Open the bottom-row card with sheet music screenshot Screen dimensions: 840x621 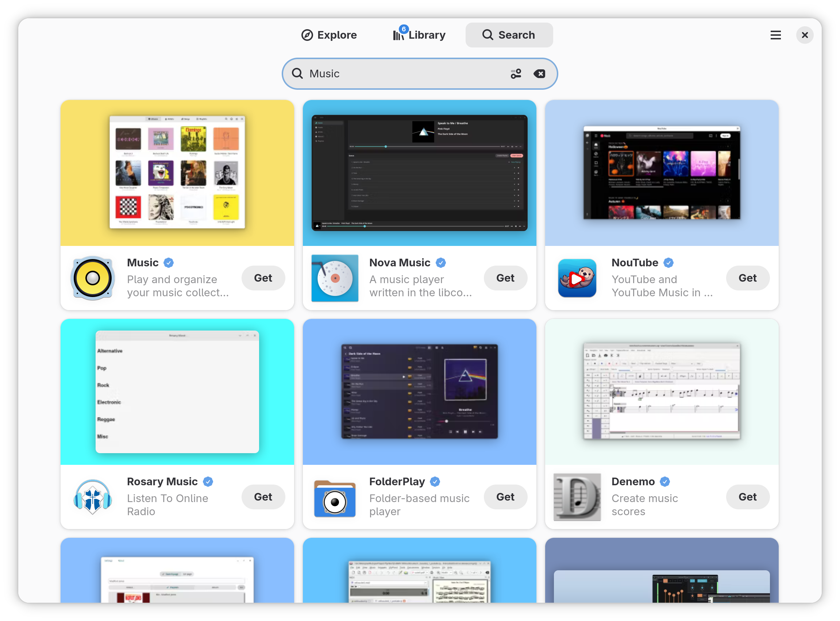[419, 570]
